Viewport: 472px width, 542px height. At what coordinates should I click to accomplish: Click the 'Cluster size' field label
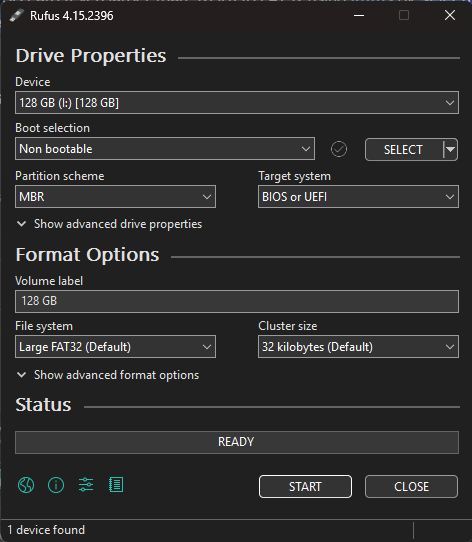click(288, 326)
